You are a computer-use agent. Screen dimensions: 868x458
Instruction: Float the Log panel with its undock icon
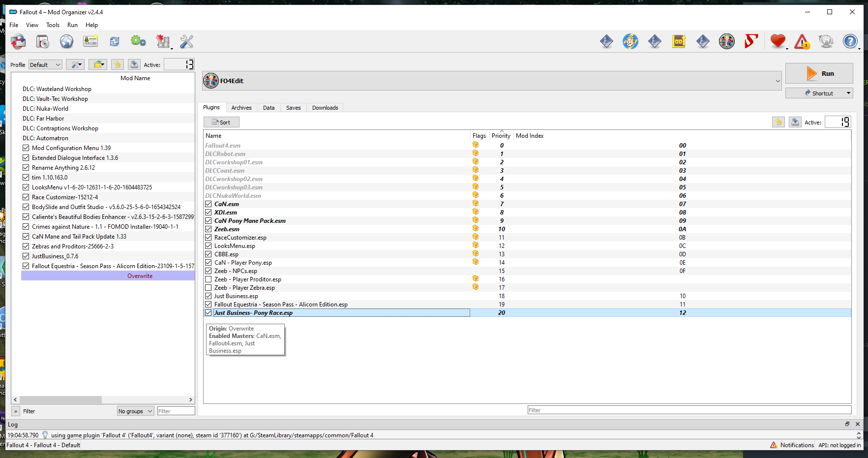coord(847,424)
